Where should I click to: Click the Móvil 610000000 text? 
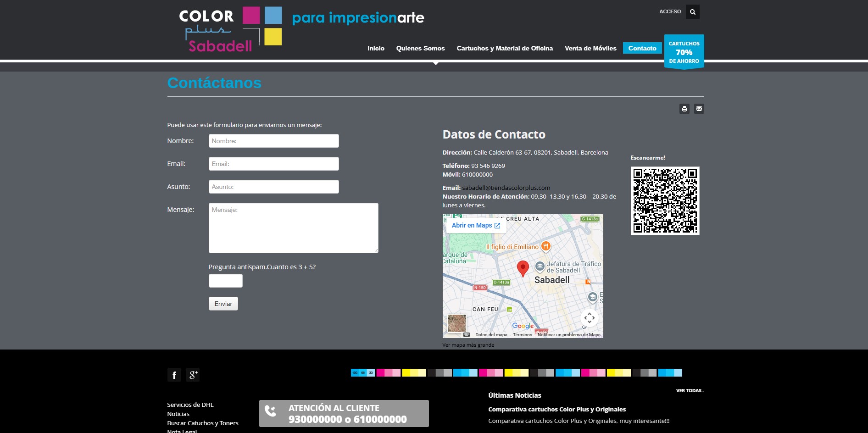coord(467,174)
